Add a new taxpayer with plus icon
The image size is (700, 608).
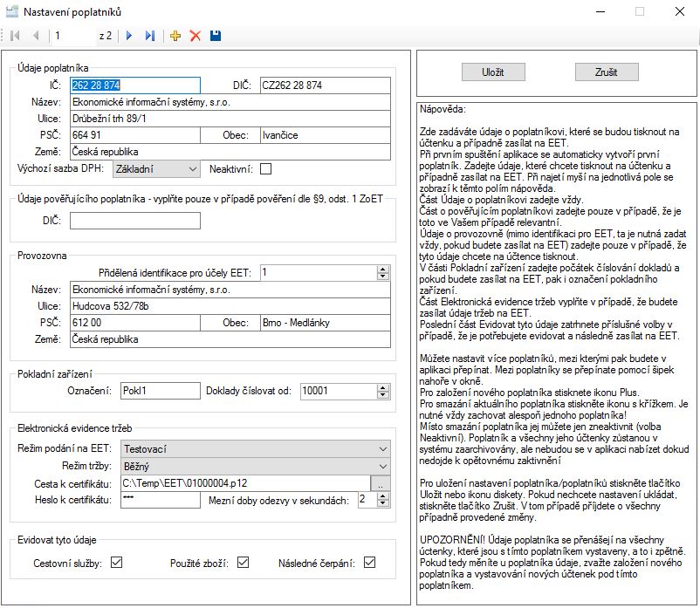click(175, 36)
